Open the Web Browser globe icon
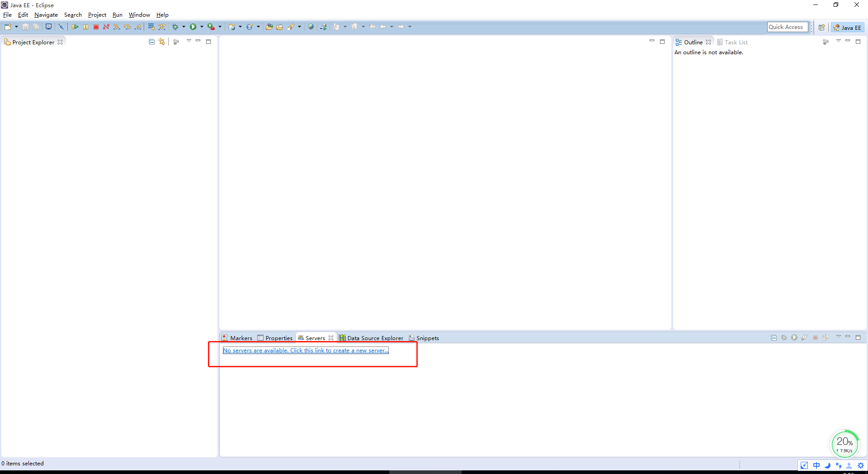The width and height of the screenshot is (868, 474). tap(311, 27)
